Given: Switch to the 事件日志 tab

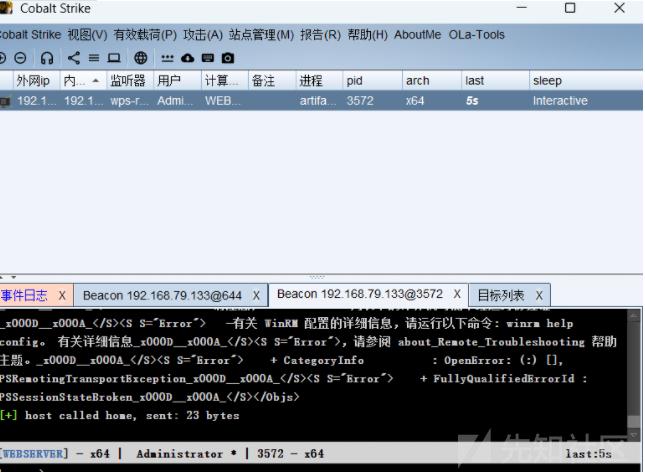Looking at the screenshot, I should point(24,295).
